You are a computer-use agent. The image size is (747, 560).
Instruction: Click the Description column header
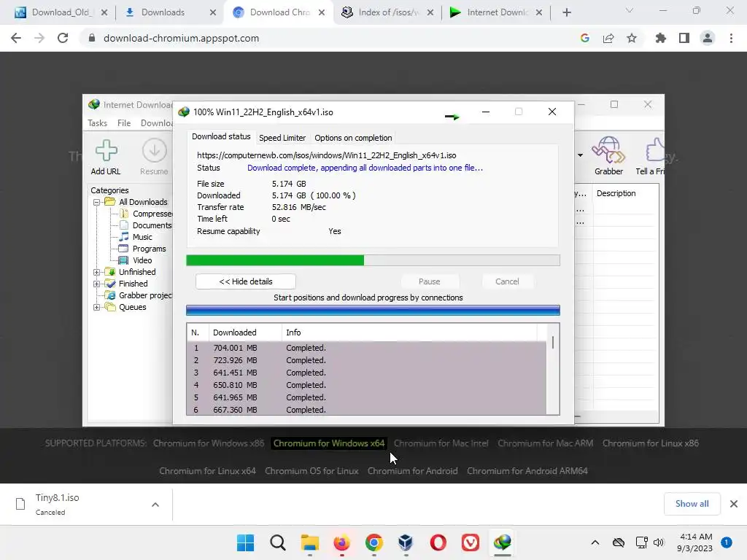[x=616, y=193]
